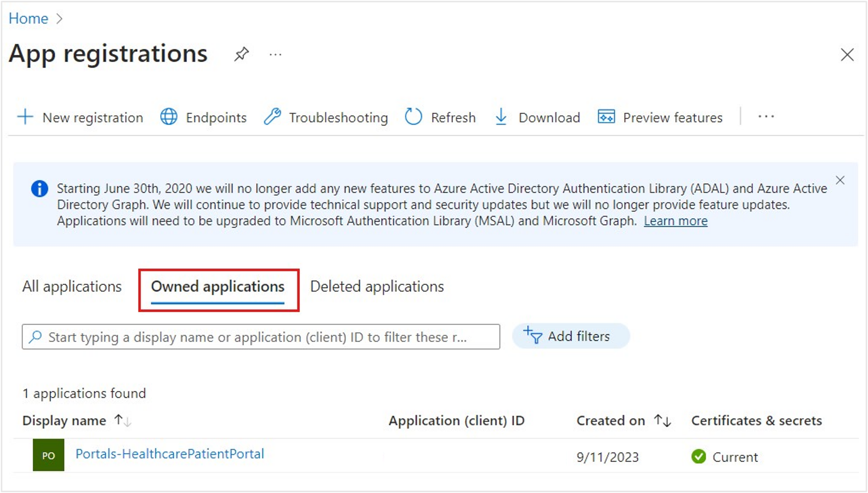The height and width of the screenshot is (493, 868).
Task: Click the Preview features icon
Action: tap(606, 117)
